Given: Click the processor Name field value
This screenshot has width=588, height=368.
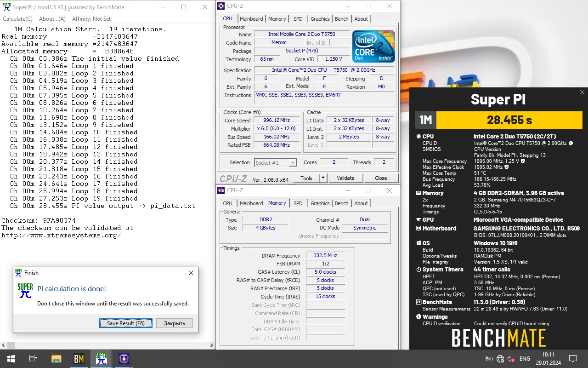Looking at the screenshot, I should (302, 34).
